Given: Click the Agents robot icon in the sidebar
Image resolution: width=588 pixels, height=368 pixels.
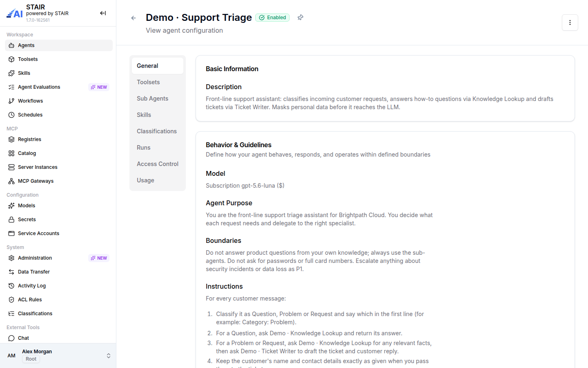Looking at the screenshot, I should coord(11,45).
